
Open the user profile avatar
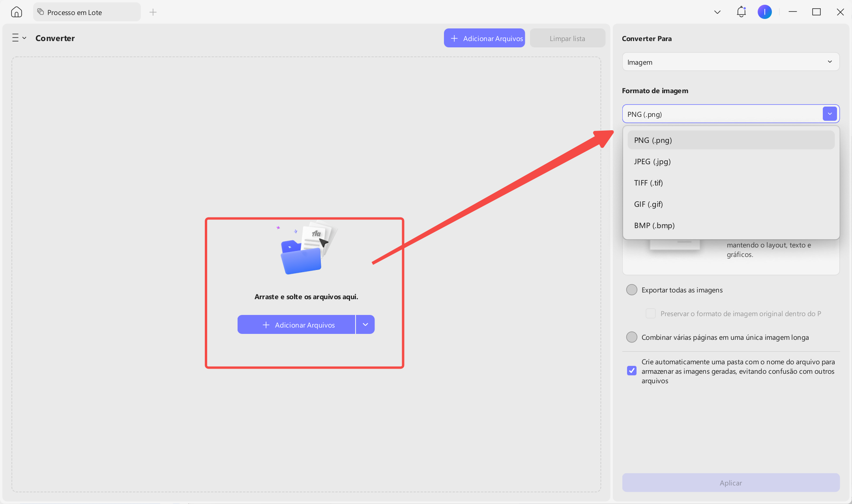(764, 12)
